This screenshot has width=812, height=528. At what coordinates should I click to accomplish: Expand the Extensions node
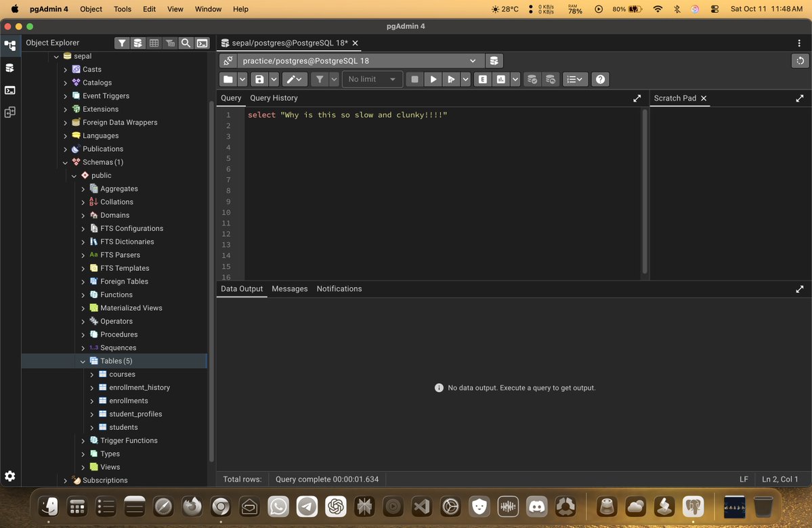click(x=65, y=109)
